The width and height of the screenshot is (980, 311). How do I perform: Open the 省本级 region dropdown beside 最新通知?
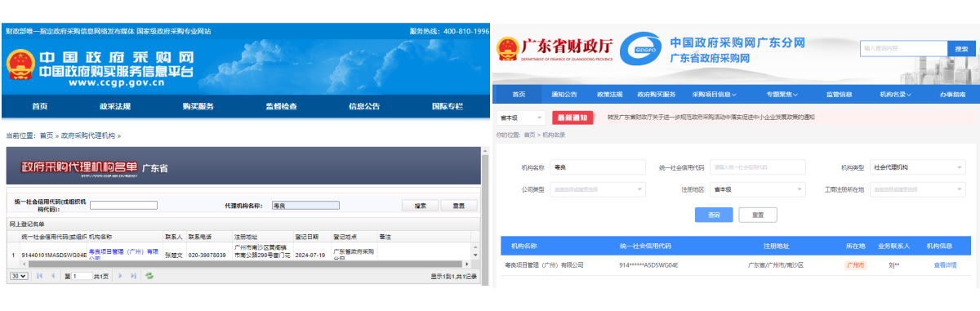tap(520, 118)
